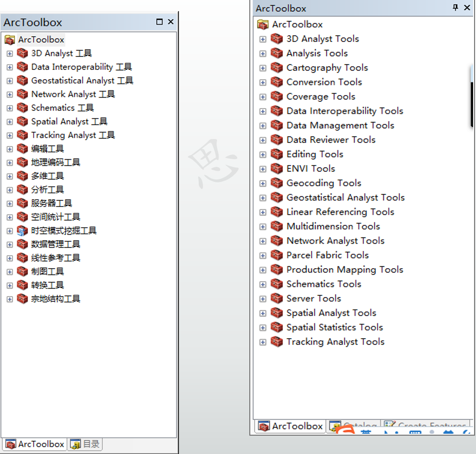Viewport: 476px width, 454px height.
Task: Maximize the left ArcToolbox panel
Action: point(159,22)
